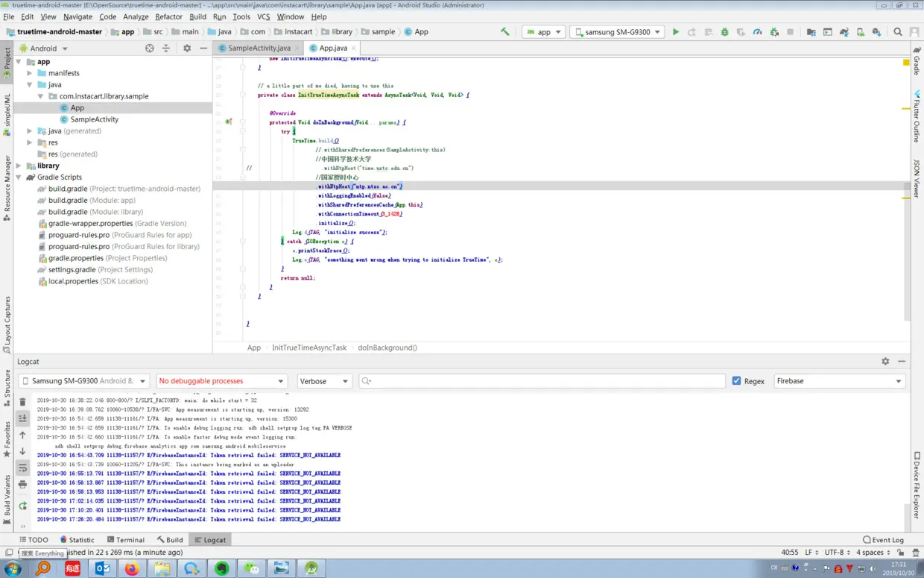Click the Debug app bug icon
Screen dimensions: 924x578
pyautogui.click(x=725, y=32)
